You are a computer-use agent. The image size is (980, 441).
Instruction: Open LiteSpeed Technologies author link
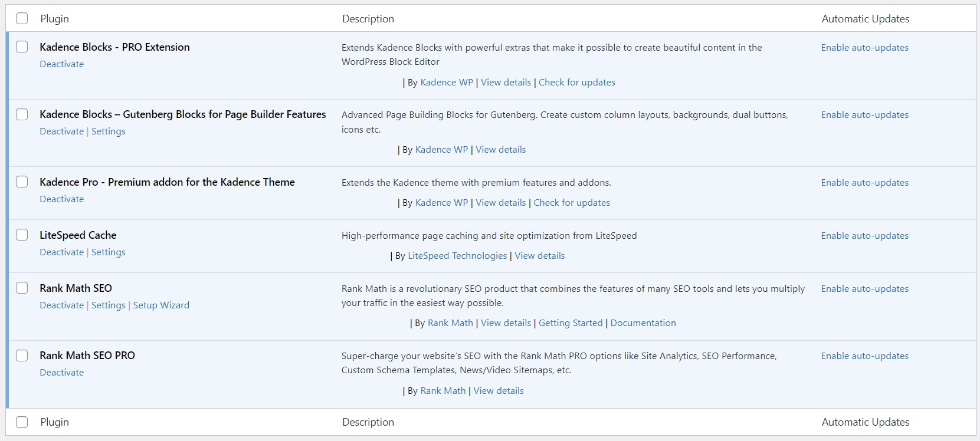pos(457,256)
